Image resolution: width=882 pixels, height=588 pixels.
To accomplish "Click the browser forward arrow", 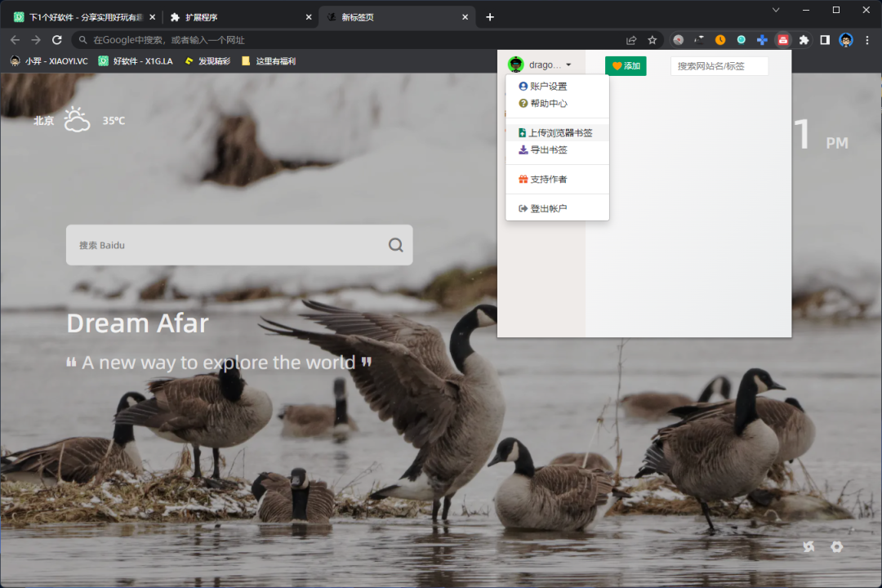I will (36, 40).
